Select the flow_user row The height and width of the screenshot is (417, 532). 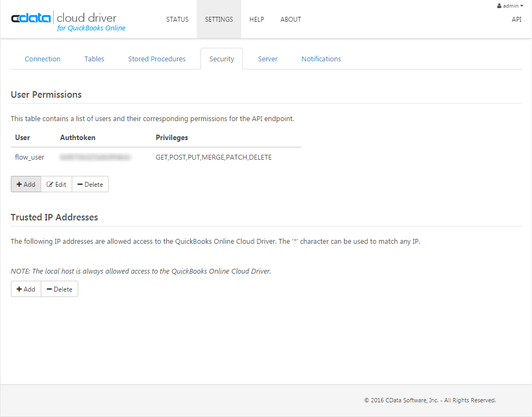coord(156,157)
